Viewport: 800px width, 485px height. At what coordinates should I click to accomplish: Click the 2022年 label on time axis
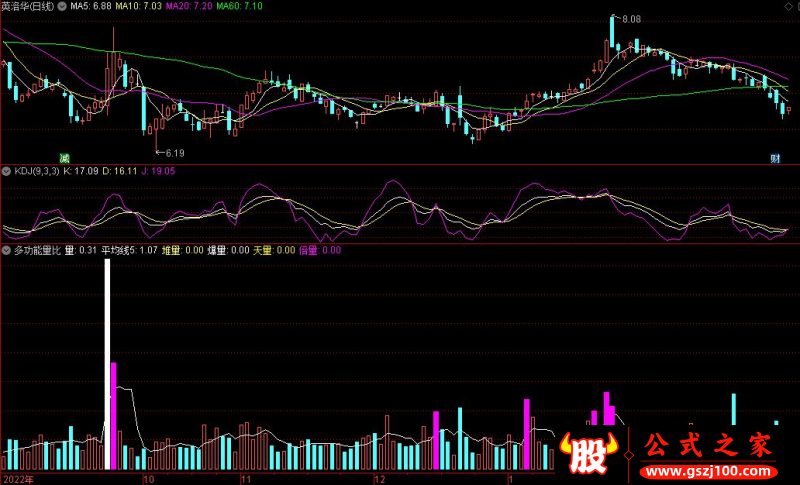point(18,479)
